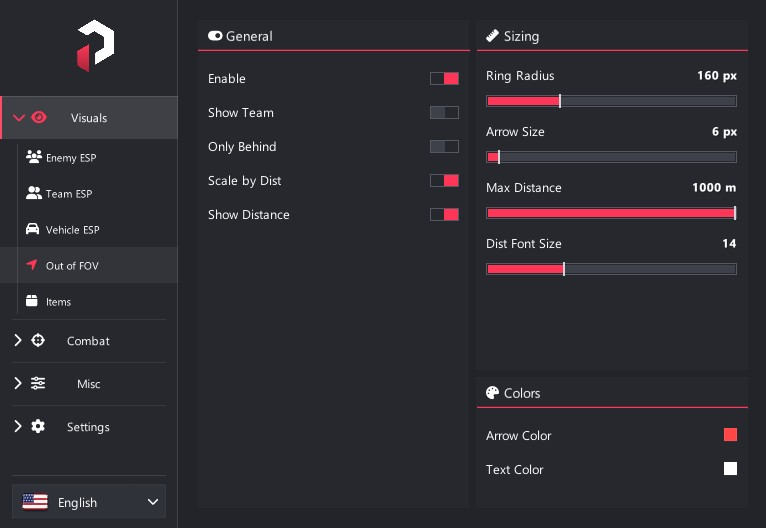Click the Team ESP users icon
This screenshot has height=528, width=766.
(34, 193)
